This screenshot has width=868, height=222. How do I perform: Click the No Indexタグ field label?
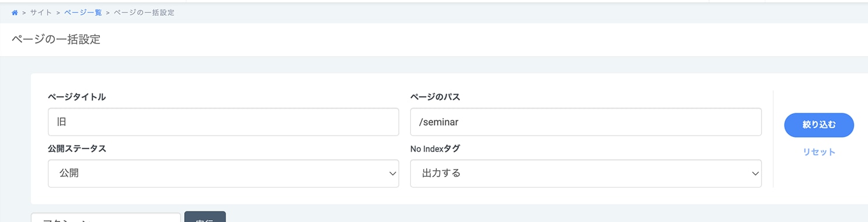[x=435, y=148]
